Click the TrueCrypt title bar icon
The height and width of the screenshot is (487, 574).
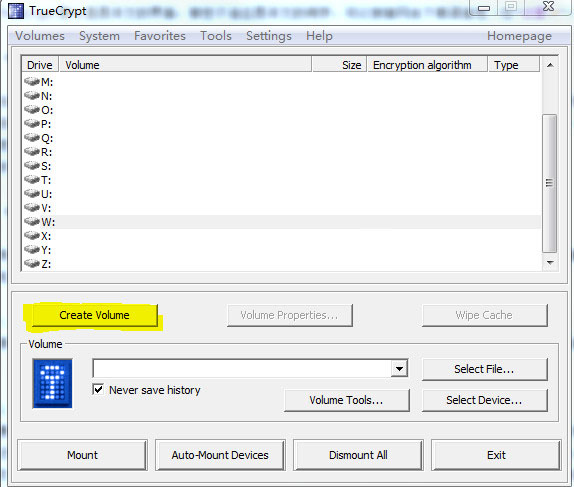[x=16, y=11]
